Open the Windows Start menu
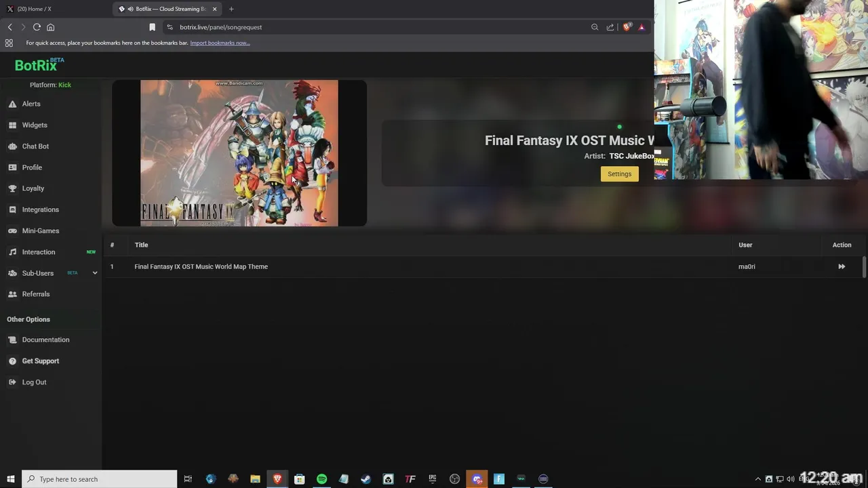Screen dimensions: 868x488 (11, 479)
